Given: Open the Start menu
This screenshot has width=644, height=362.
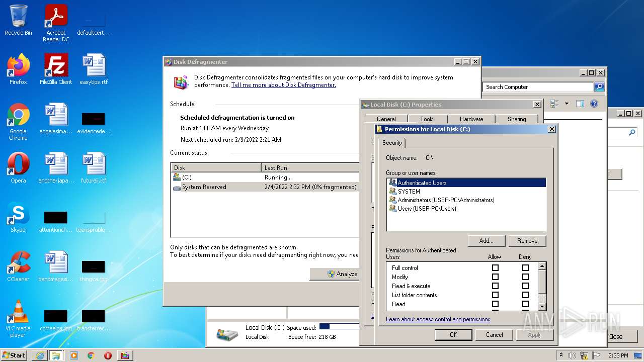Looking at the screenshot, I should point(14,355).
